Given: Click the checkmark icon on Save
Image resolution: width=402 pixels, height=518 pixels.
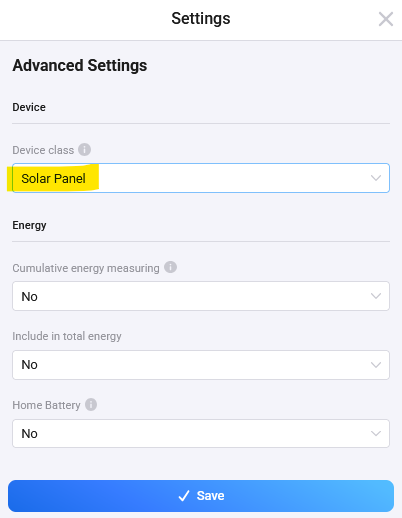Looking at the screenshot, I should (x=184, y=496).
